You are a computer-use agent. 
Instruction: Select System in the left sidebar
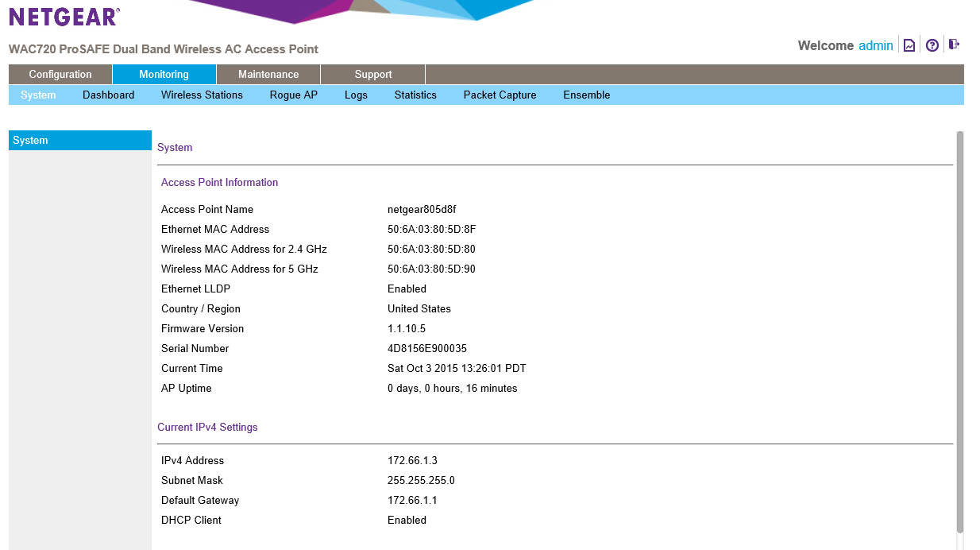(80, 140)
